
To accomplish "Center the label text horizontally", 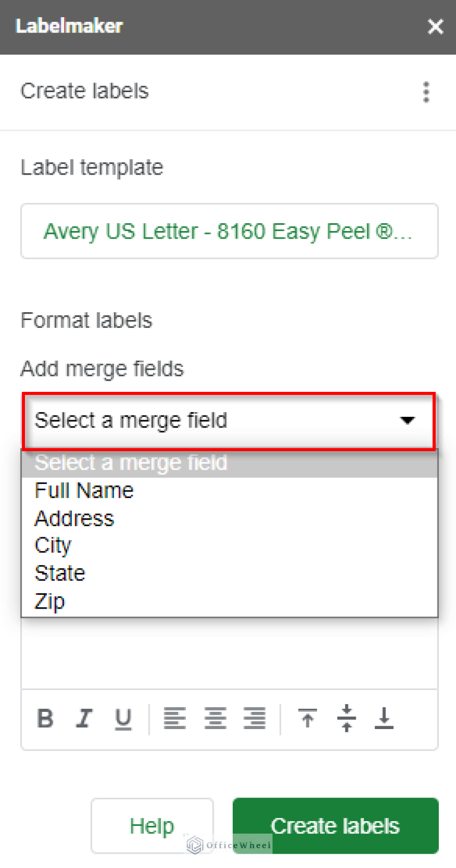I will (x=215, y=718).
